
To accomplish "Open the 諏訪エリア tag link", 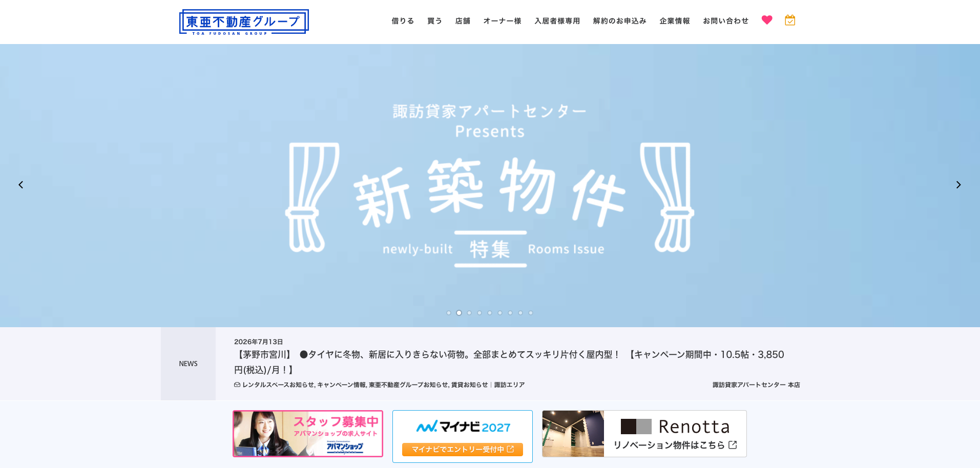I will click(x=509, y=385).
